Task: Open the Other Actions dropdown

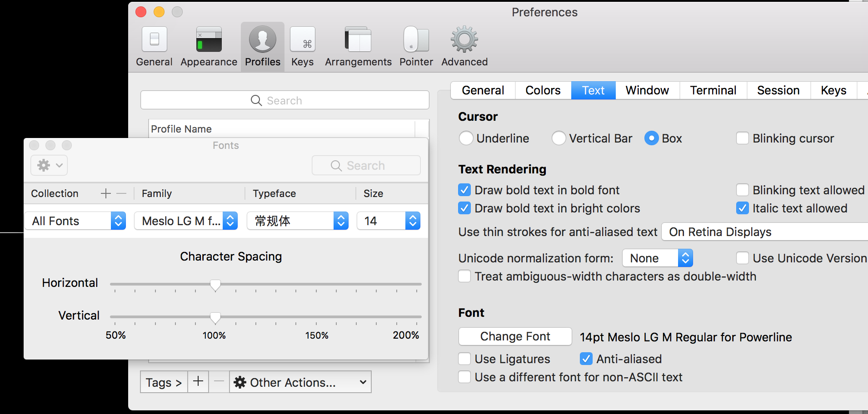Action: pos(300,382)
